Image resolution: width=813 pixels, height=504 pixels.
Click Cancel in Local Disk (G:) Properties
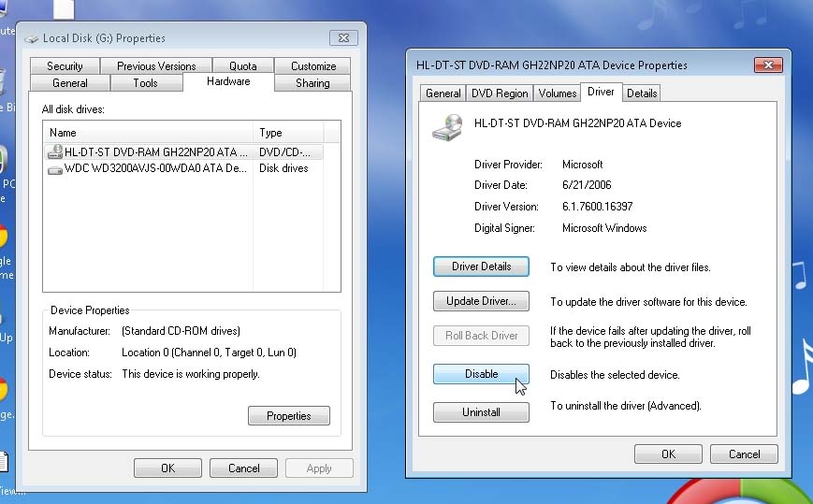click(x=243, y=468)
